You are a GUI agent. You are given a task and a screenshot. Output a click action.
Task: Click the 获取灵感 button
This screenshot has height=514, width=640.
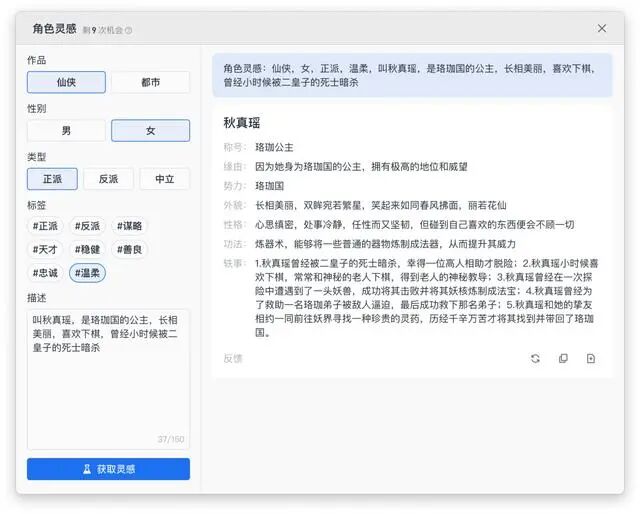click(108, 469)
